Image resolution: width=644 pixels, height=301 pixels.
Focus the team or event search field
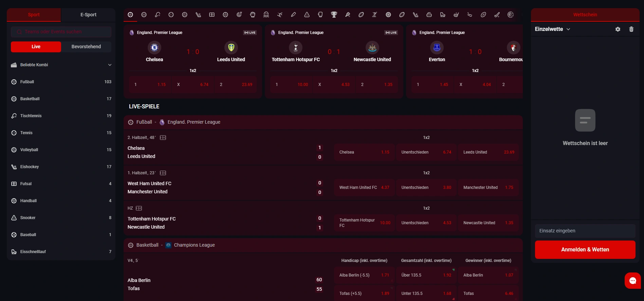(x=61, y=32)
